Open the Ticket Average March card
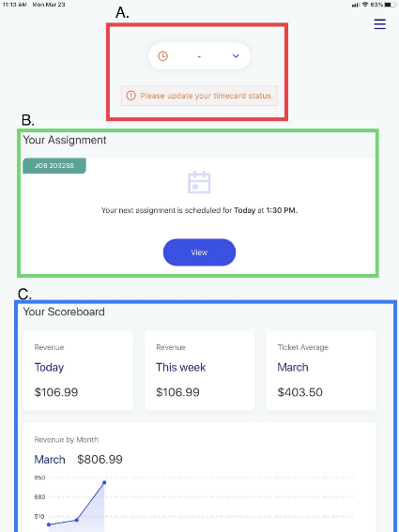Screen dimensions: 399x532 [x=321, y=371]
